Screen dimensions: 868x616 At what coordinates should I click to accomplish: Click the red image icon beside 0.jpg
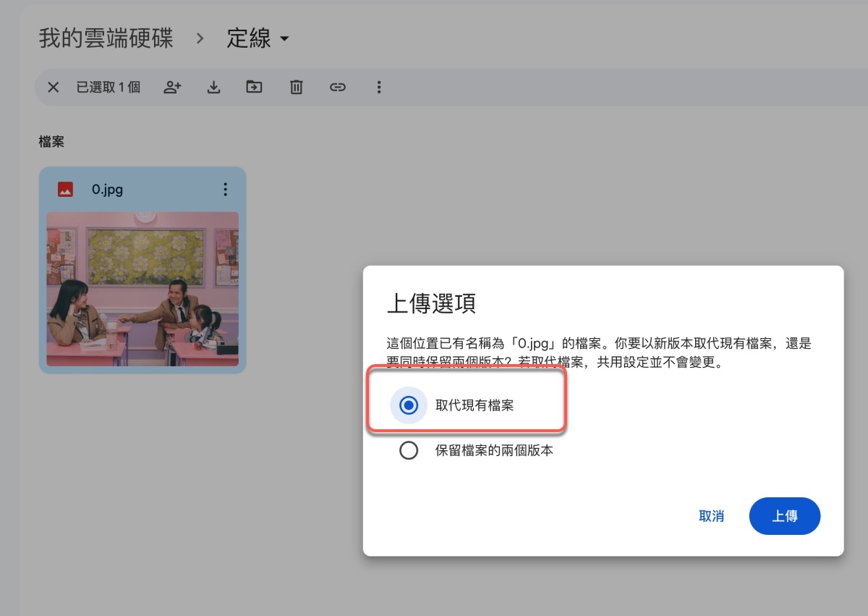(x=66, y=190)
